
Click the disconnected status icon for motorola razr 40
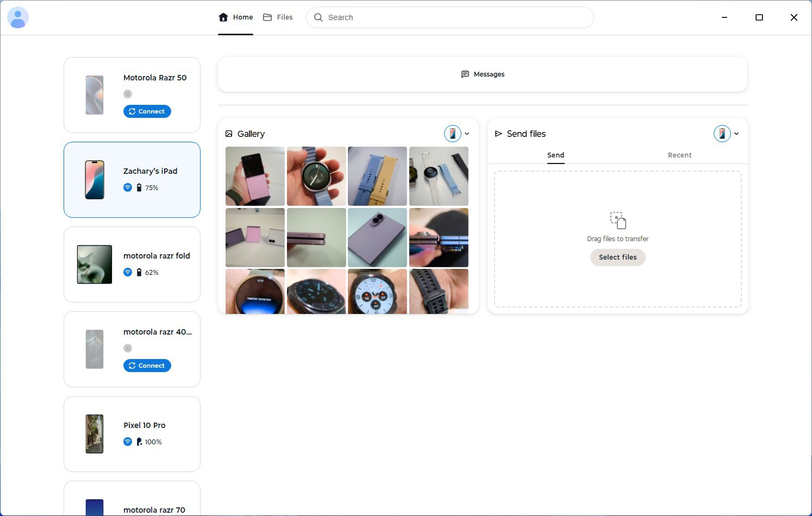tap(128, 348)
